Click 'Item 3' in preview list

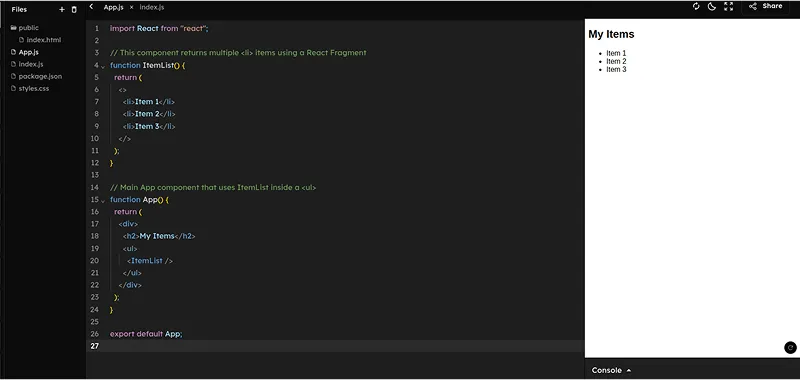coord(616,69)
